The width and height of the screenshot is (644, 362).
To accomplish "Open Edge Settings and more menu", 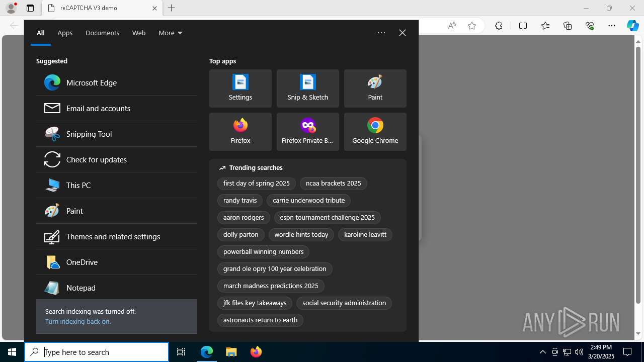I will [612, 26].
